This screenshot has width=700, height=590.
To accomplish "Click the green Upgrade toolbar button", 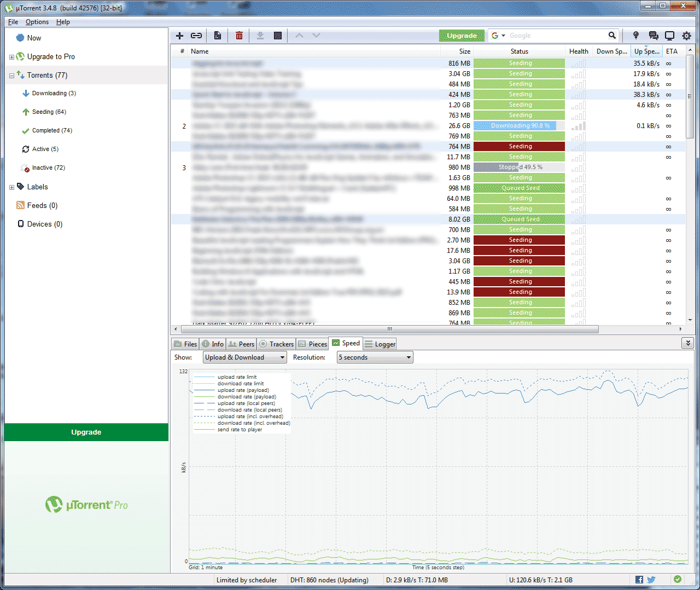I will pos(462,36).
